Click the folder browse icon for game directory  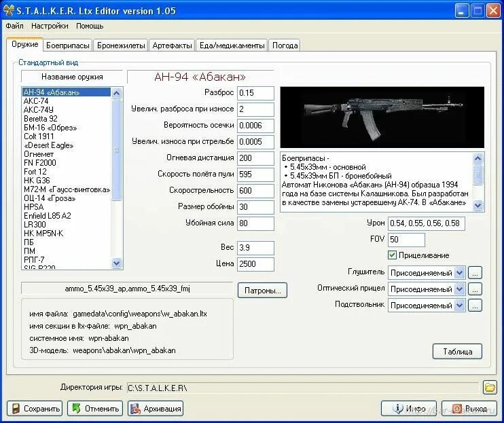coord(490,387)
